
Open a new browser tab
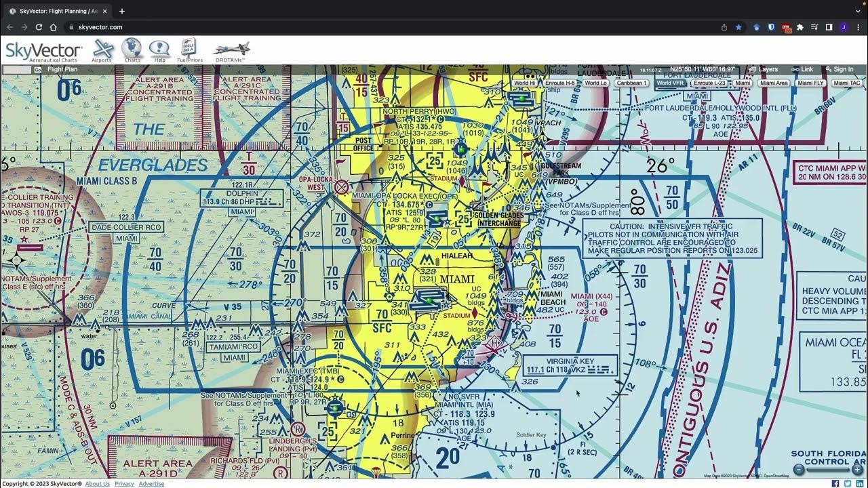[122, 11]
